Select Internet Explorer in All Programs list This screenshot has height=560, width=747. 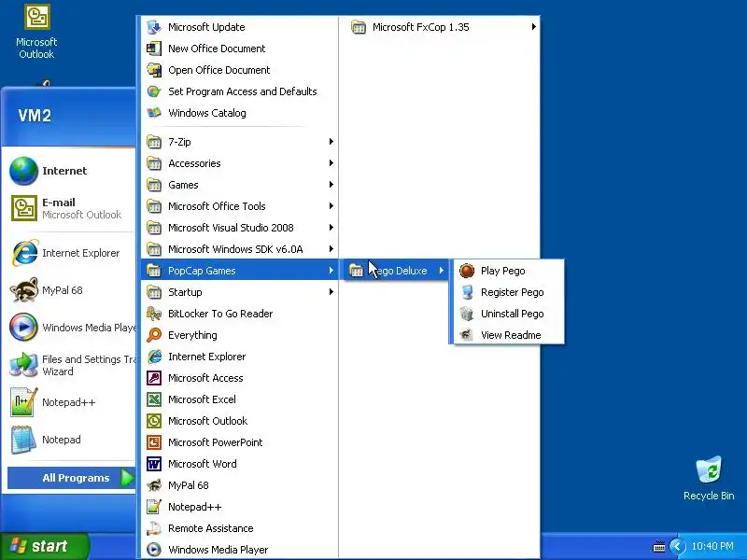(x=240, y=357)
